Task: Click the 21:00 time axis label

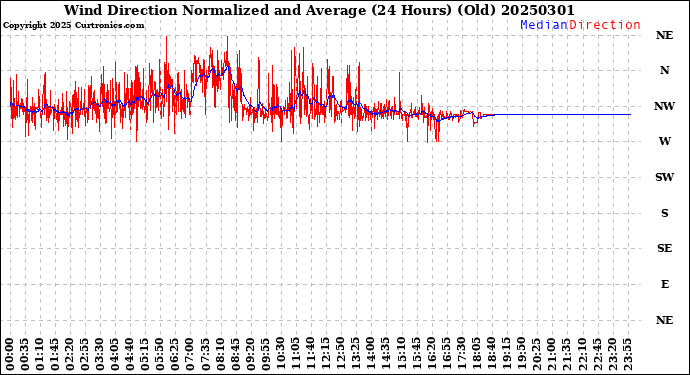Action: tap(551, 354)
